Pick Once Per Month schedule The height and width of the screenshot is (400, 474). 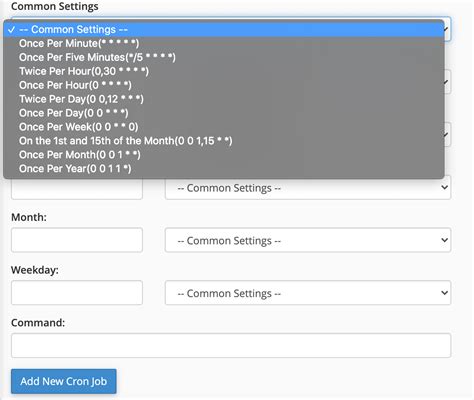pos(224,155)
